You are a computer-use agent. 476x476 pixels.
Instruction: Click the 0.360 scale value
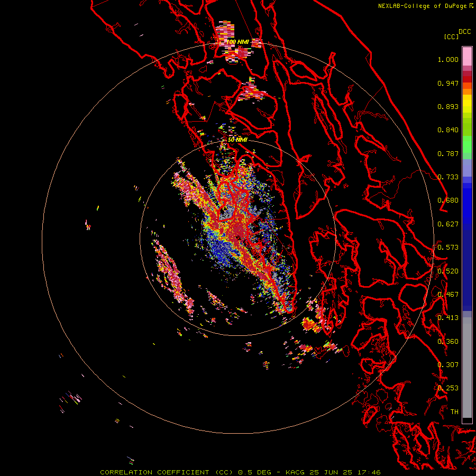[x=448, y=342]
